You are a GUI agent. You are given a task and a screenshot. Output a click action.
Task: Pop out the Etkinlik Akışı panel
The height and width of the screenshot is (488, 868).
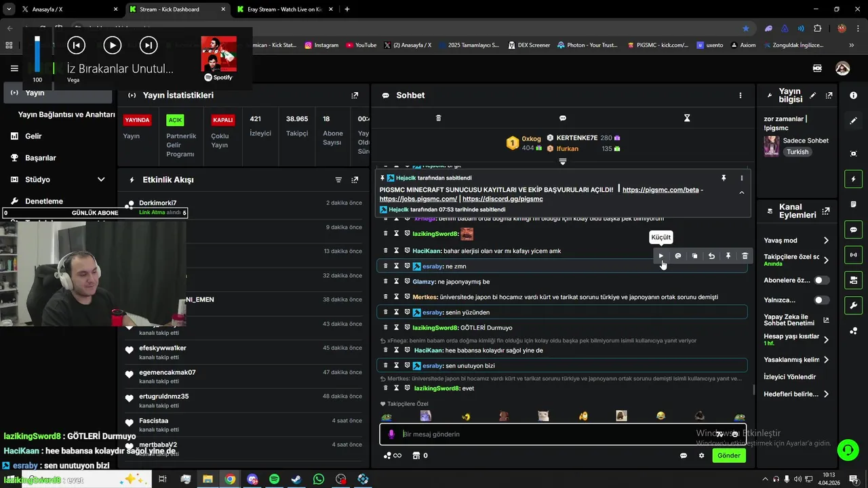(355, 180)
